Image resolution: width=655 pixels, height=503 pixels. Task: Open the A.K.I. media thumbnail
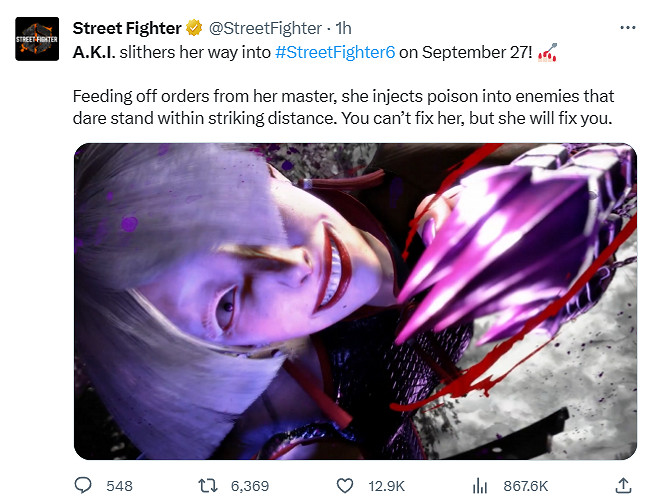click(x=355, y=301)
